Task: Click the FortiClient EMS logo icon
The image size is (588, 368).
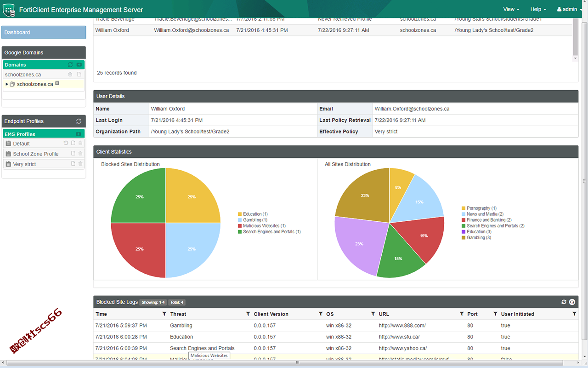Action: [x=9, y=9]
